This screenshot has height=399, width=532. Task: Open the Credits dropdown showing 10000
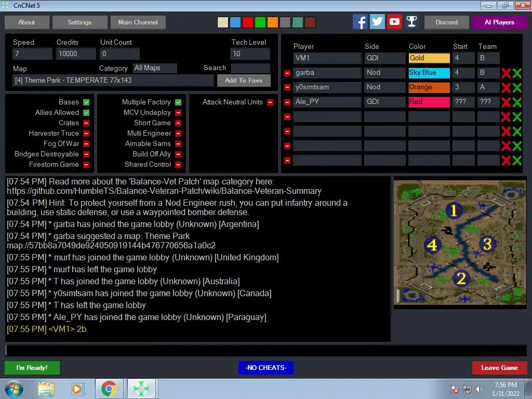76,54
